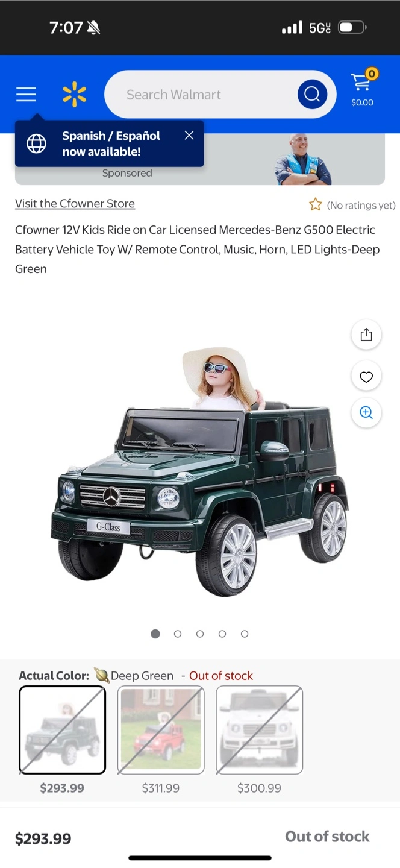Go to third image carousel dot

[200, 634]
